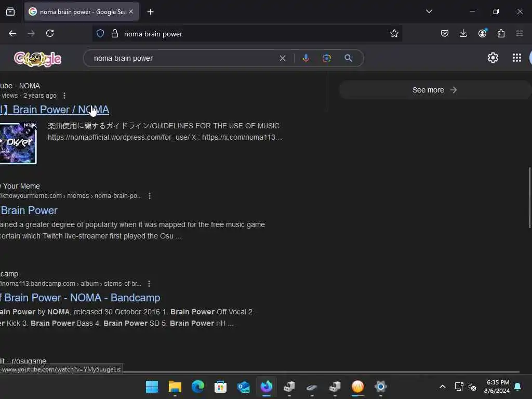Clear the search query with X
532x399 pixels.
point(282,58)
